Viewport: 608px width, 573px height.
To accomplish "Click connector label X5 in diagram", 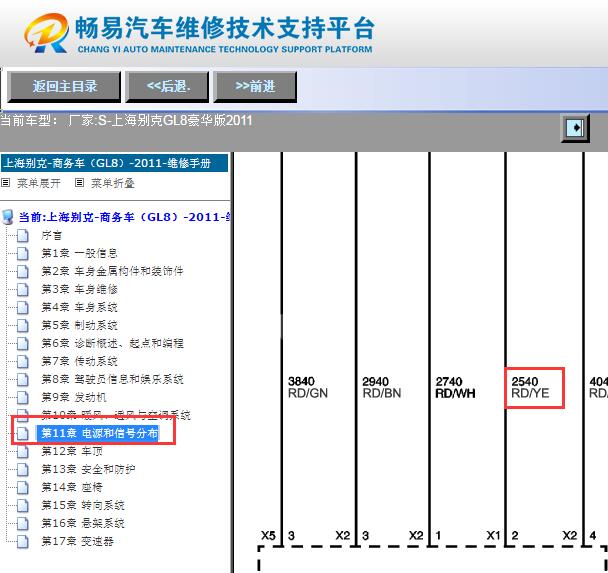I will pyautogui.click(x=268, y=535).
